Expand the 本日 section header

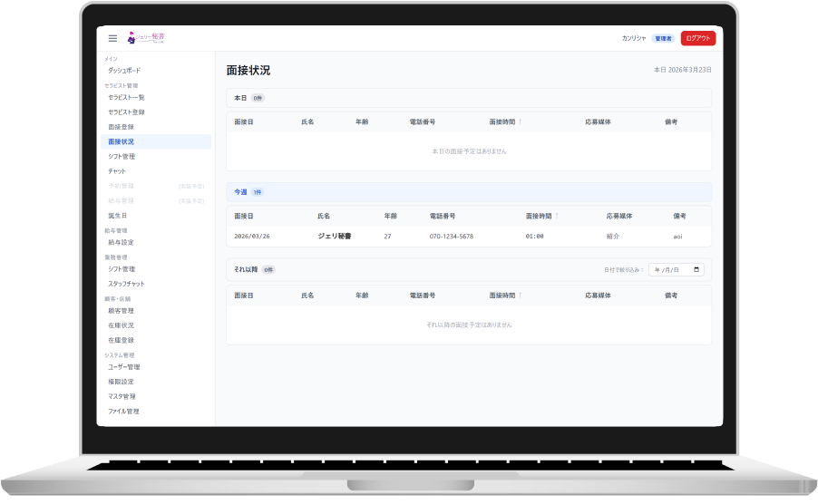pyautogui.click(x=240, y=98)
